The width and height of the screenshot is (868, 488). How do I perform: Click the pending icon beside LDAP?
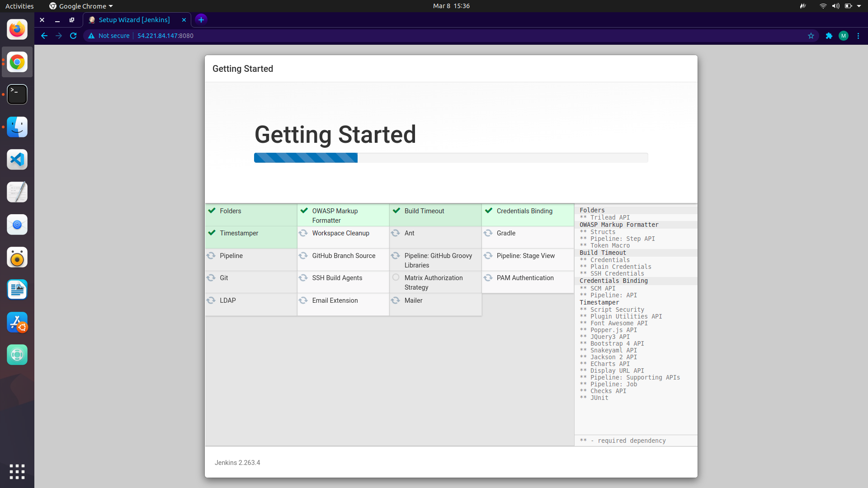pos(211,300)
